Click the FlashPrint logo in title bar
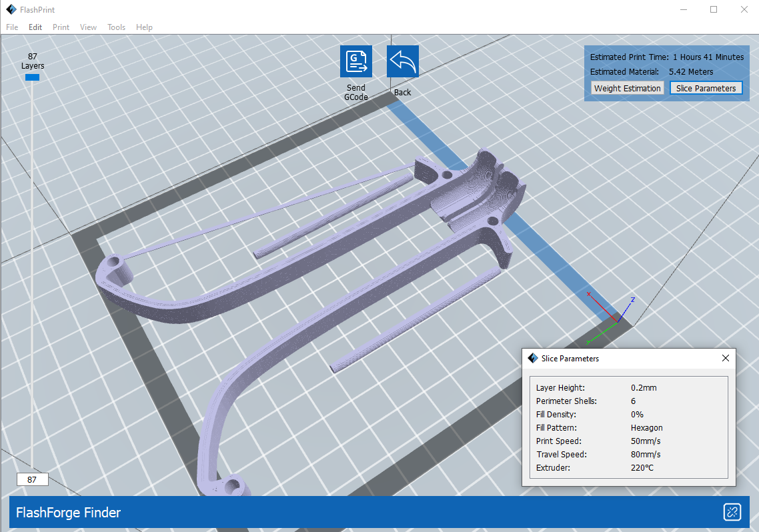 tap(11, 9)
